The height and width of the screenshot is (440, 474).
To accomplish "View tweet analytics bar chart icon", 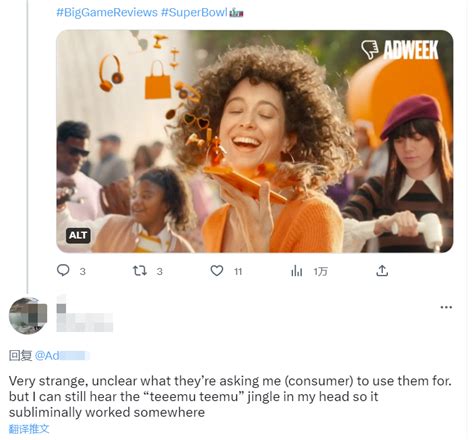I will pos(296,271).
